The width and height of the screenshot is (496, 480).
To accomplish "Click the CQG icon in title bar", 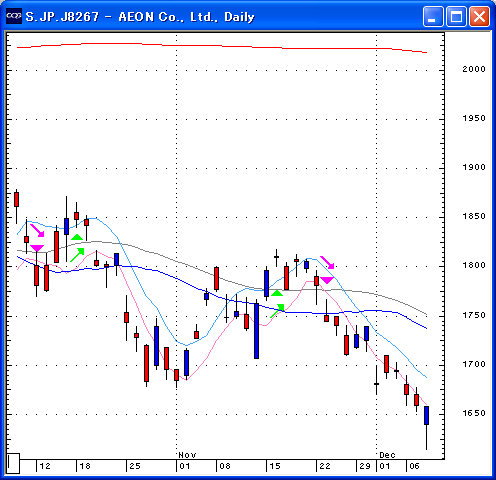I will pos(14,16).
